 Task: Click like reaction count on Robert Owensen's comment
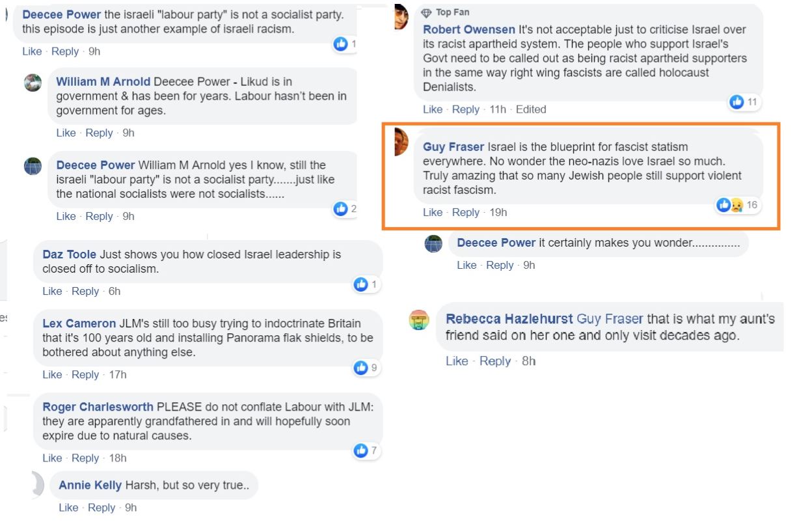click(744, 102)
